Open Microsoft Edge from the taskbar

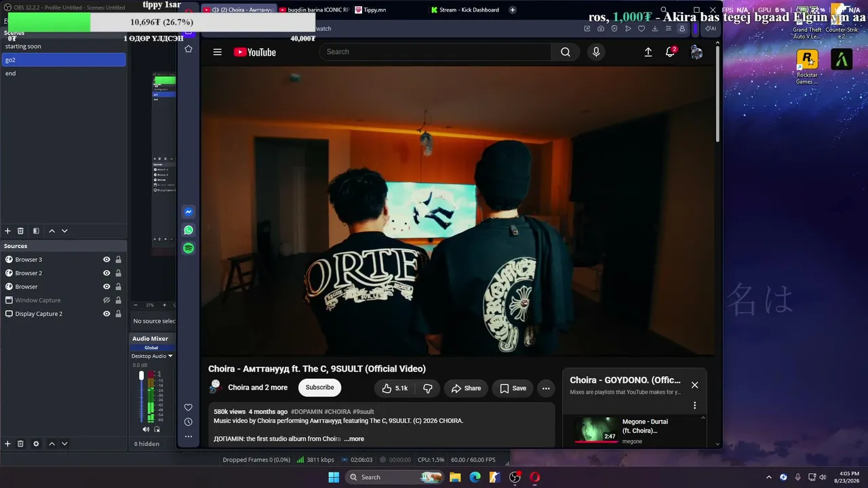click(475, 477)
